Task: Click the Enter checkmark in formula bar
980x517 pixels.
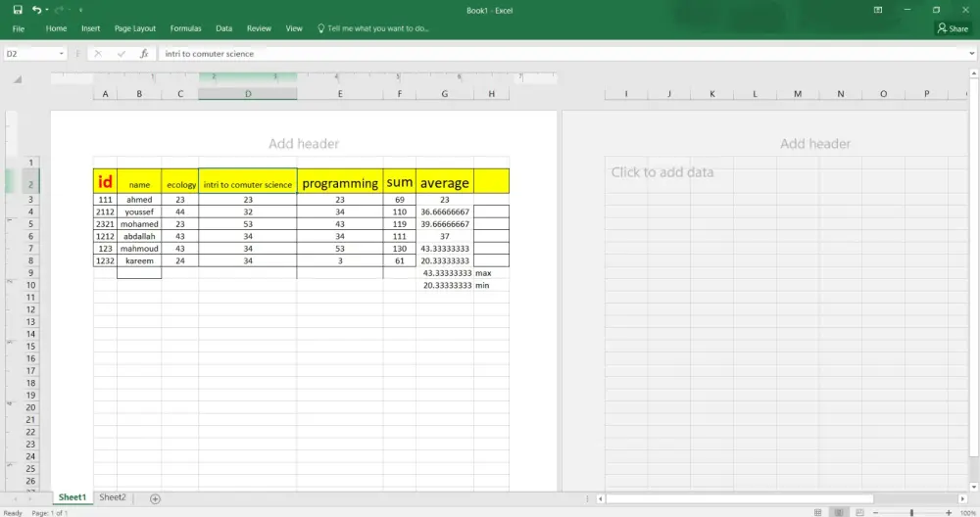Action: tap(122, 54)
